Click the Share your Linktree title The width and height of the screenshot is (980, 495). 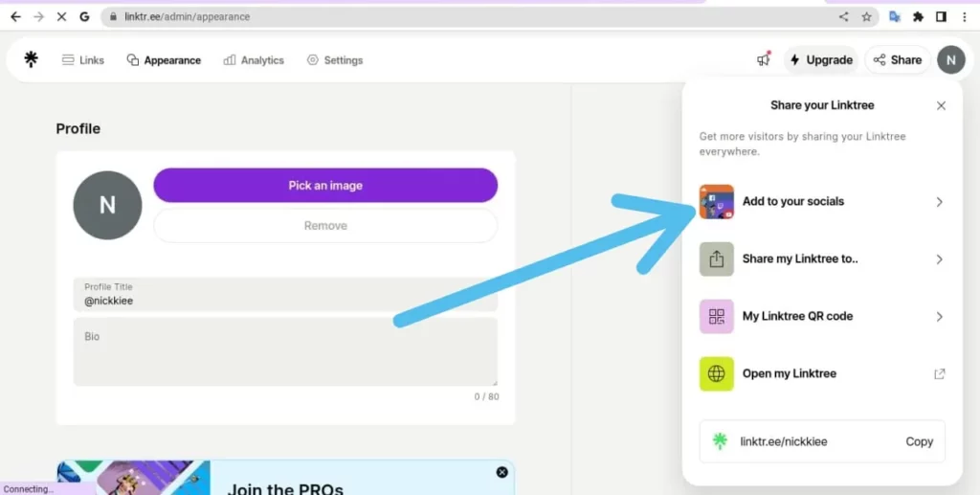coord(822,105)
